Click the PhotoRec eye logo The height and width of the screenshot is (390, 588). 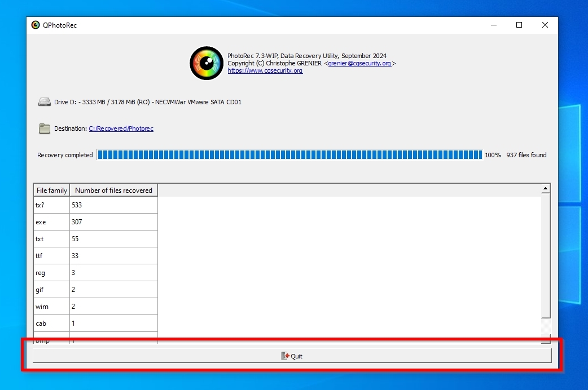(x=206, y=63)
